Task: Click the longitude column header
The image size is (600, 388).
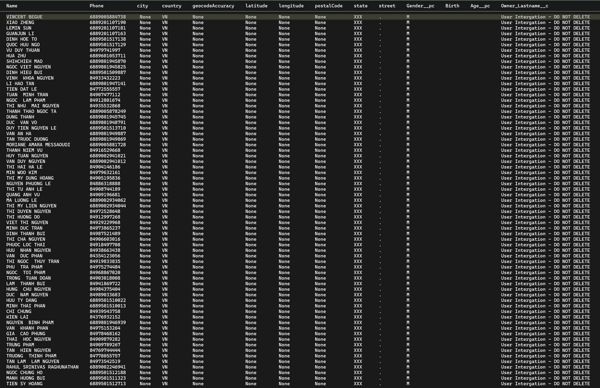Action: click(x=291, y=6)
